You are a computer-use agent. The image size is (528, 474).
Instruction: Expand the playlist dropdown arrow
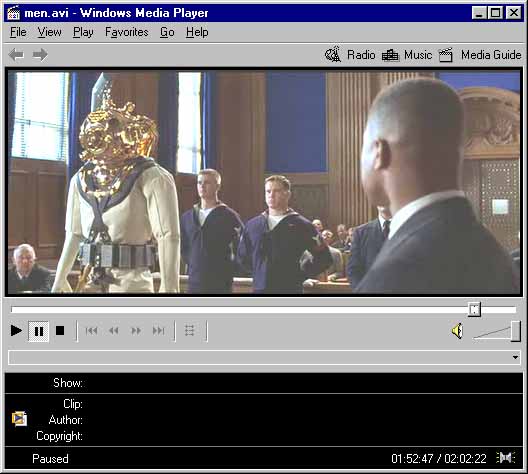[516, 357]
